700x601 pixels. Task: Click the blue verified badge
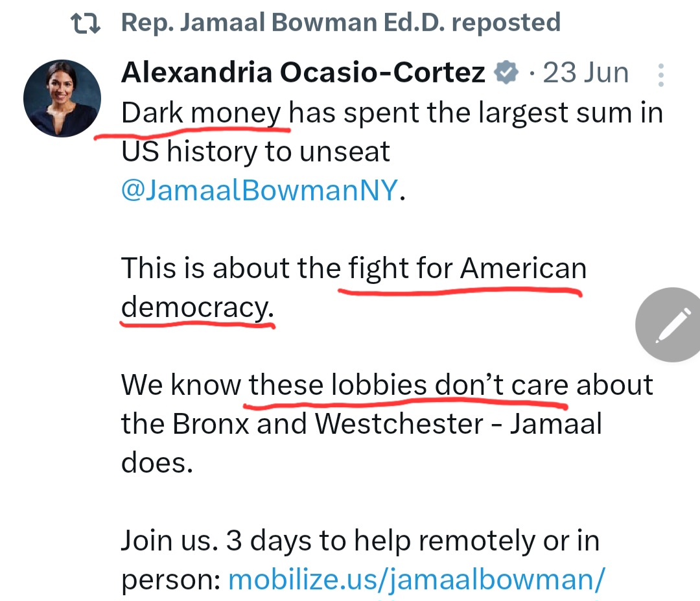point(507,73)
